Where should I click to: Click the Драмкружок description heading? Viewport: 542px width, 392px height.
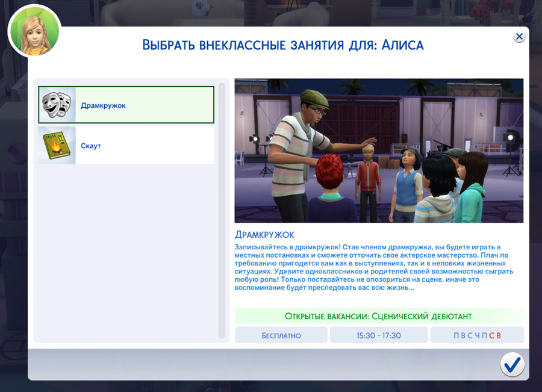click(x=264, y=235)
